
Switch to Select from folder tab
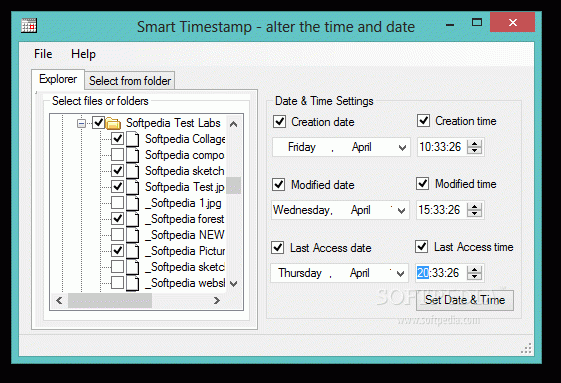point(130,81)
